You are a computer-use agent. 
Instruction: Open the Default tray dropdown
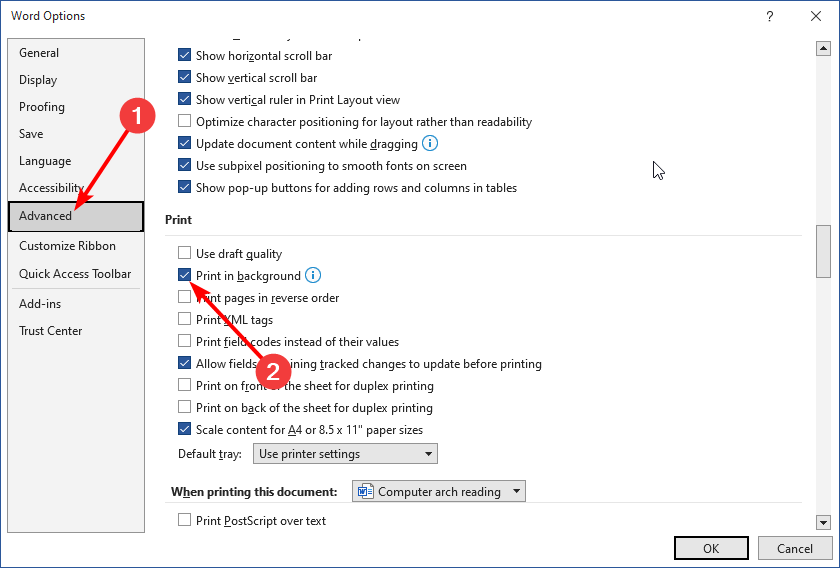point(345,454)
